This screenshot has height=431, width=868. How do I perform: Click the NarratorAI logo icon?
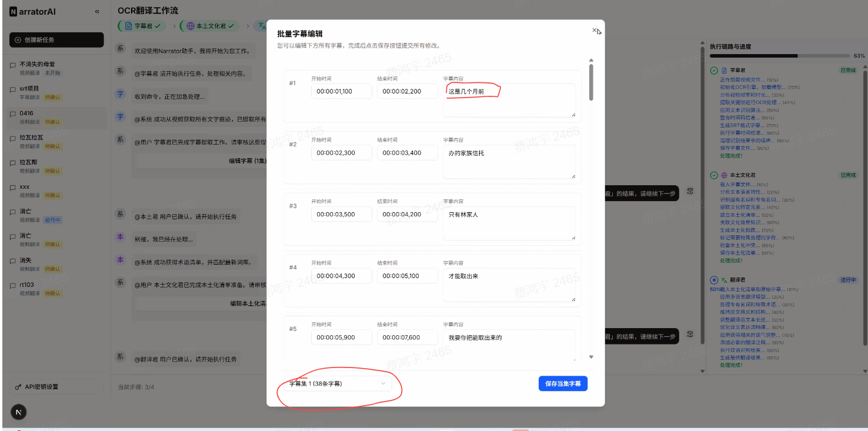[x=14, y=12]
